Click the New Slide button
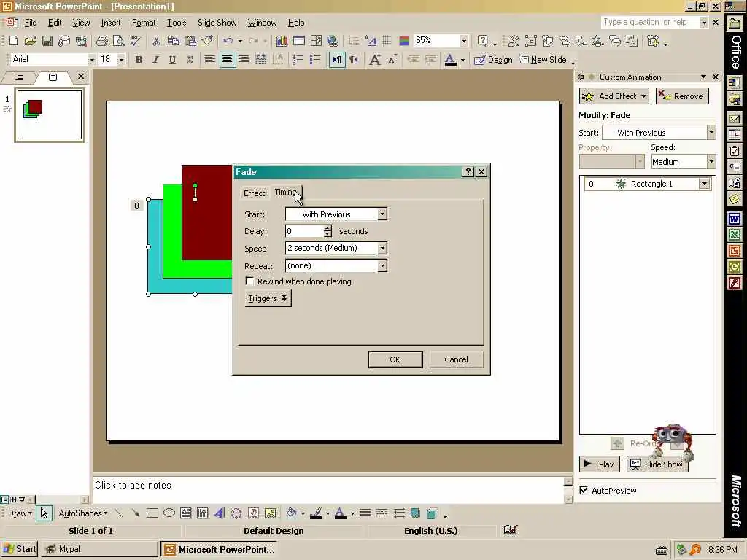Viewport: 747px width, 560px height. click(543, 60)
